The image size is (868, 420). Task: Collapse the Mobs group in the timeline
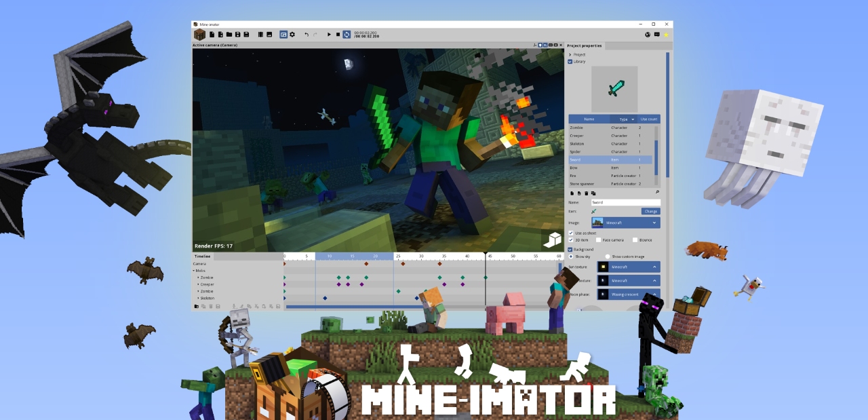coord(194,270)
